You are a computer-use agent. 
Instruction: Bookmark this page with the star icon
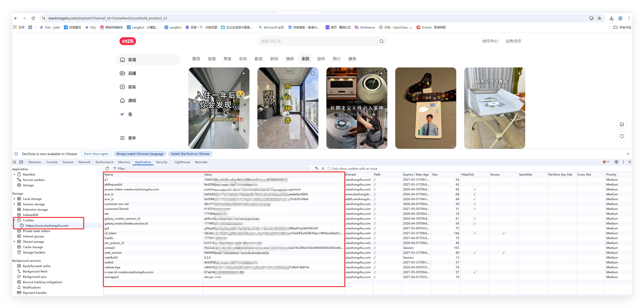click(599, 18)
